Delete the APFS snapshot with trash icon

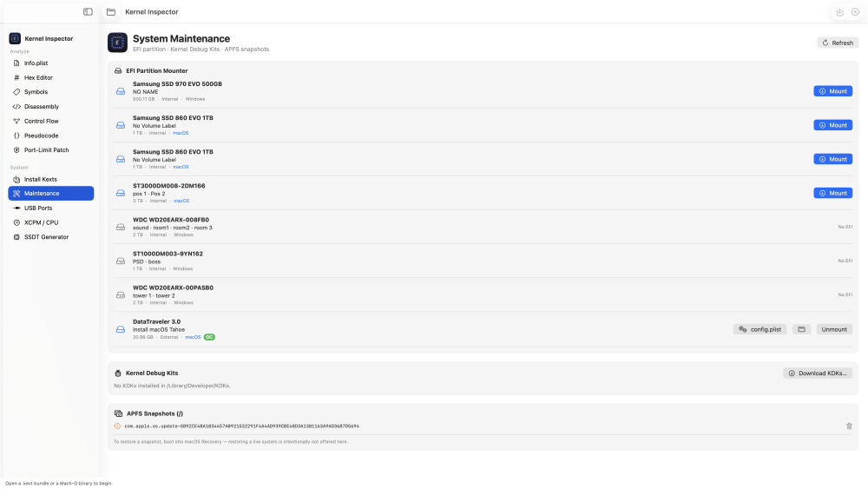[x=849, y=426]
